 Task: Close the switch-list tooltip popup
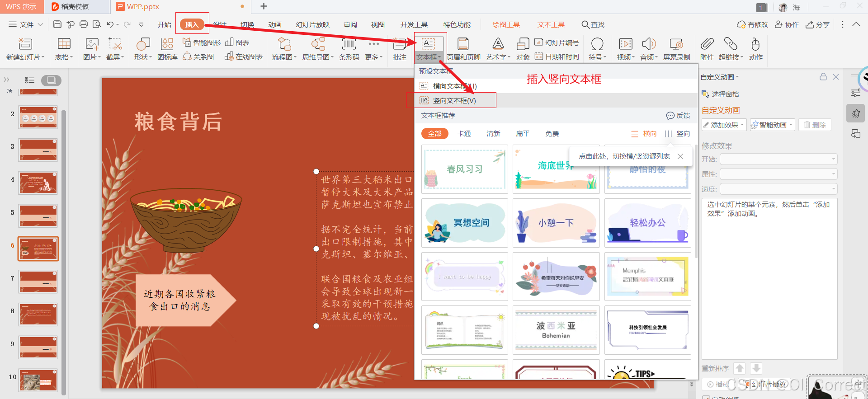(x=680, y=156)
